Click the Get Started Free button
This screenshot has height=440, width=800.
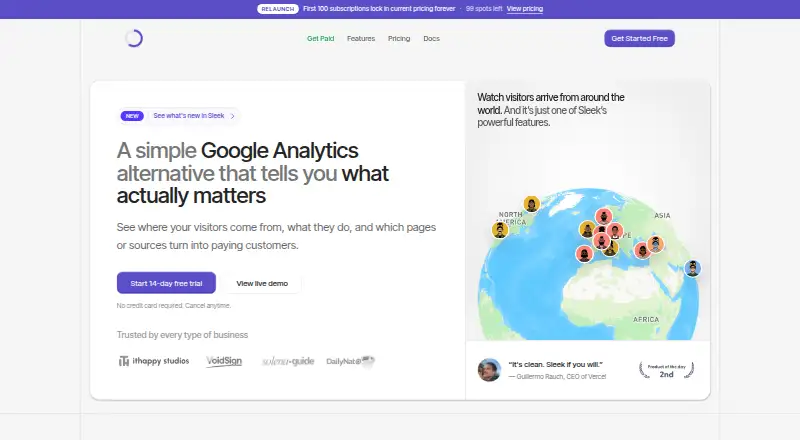(x=639, y=38)
